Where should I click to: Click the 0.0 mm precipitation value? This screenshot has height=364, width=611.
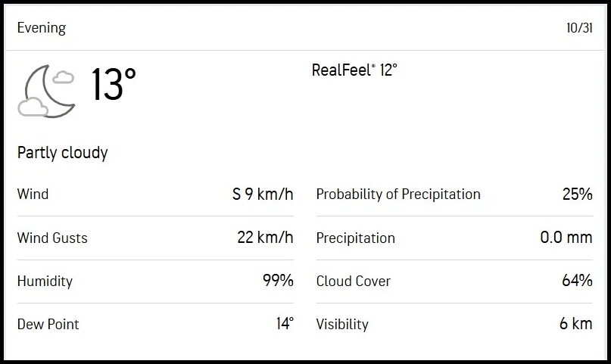tap(566, 238)
